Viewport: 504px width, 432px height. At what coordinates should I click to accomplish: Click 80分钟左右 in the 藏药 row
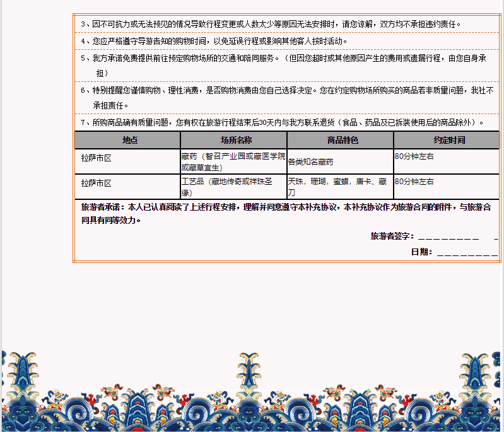(414, 155)
